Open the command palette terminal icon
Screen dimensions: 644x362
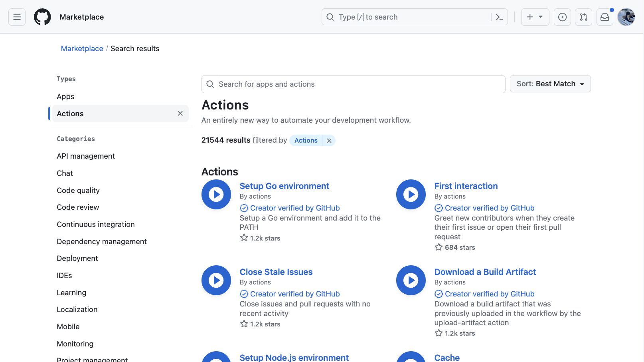499,17
